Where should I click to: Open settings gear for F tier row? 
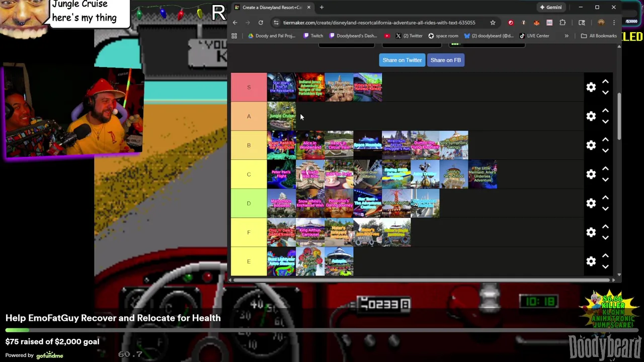591,232
